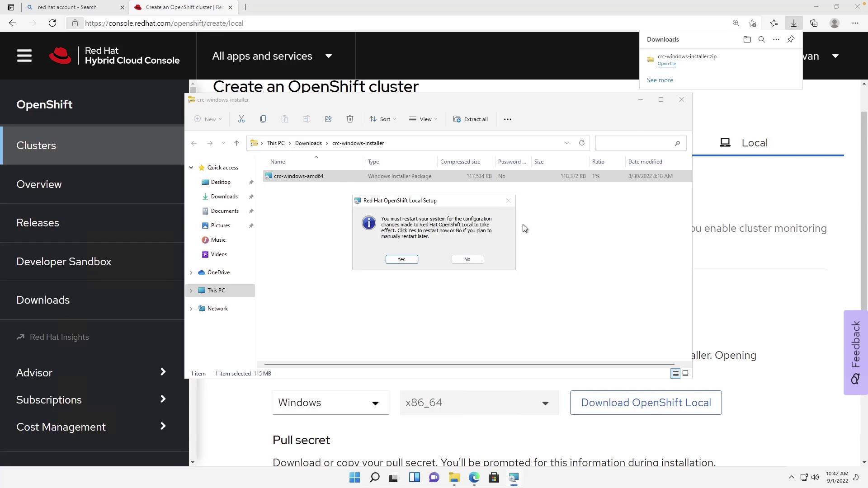Screen dimensions: 868x488
Task: Switch to large icons view toggle
Action: (x=685, y=374)
